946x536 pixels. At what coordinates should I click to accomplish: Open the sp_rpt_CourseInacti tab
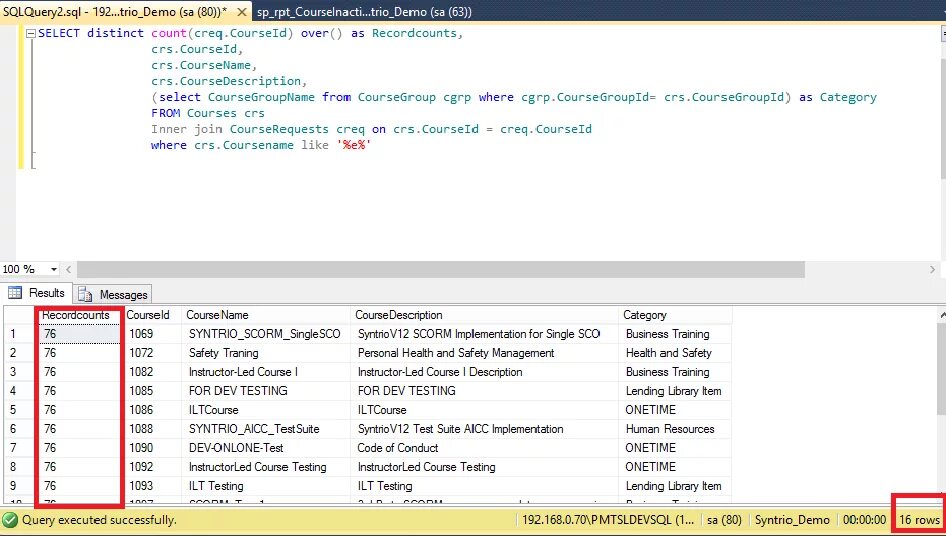(x=364, y=11)
